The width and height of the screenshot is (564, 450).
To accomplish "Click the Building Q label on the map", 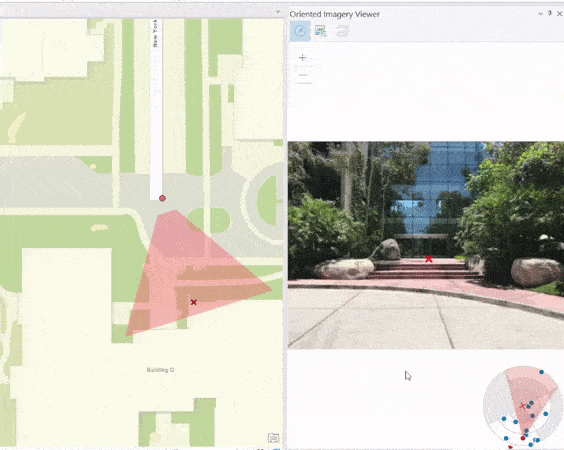I will pyautogui.click(x=160, y=370).
